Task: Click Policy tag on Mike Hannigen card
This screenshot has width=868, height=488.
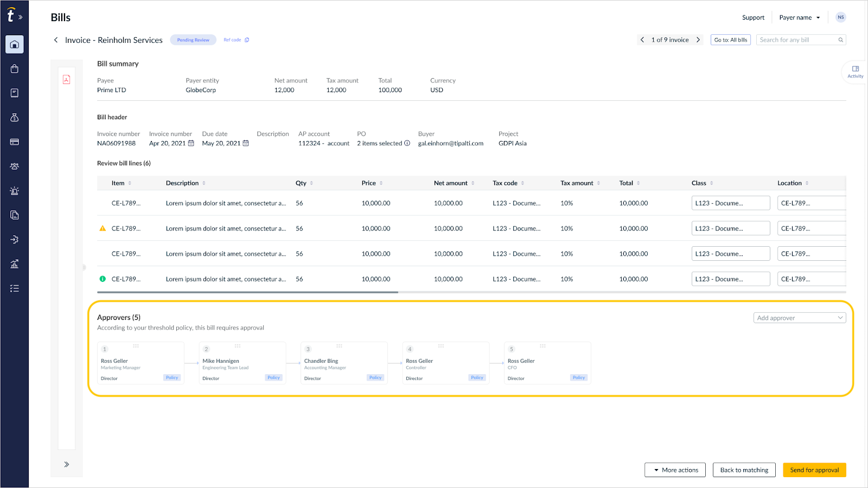Action: pos(273,377)
